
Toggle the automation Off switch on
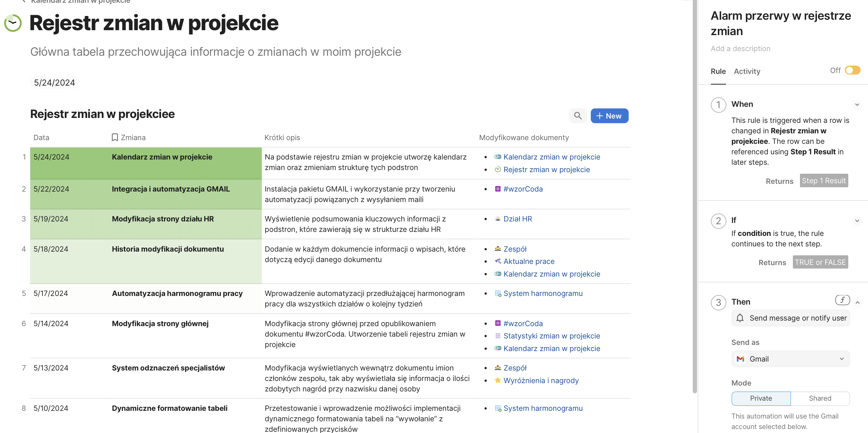pyautogui.click(x=852, y=70)
